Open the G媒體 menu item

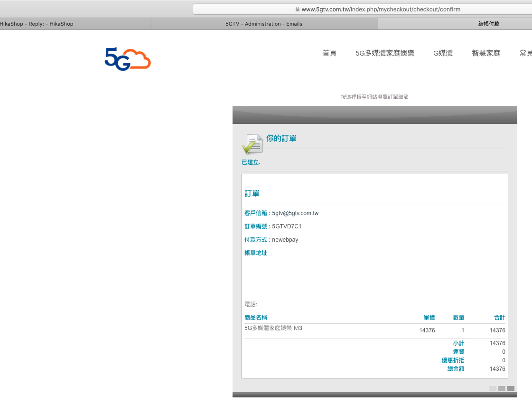(443, 53)
